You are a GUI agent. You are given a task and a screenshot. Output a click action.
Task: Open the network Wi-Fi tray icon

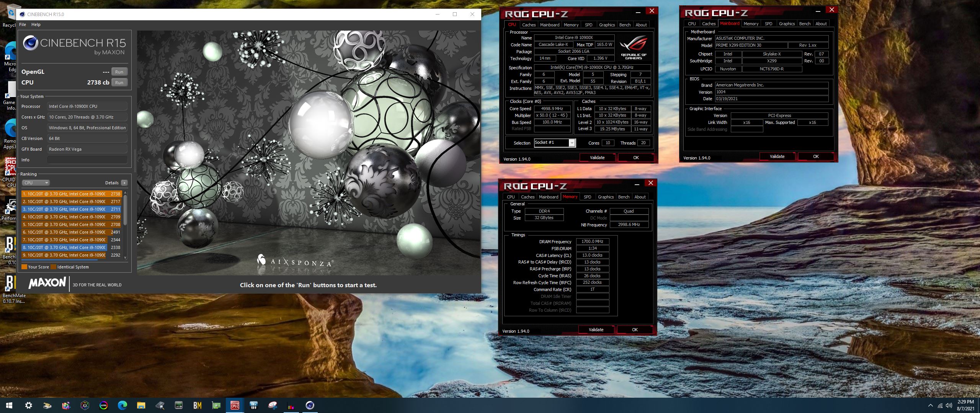click(940, 405)
